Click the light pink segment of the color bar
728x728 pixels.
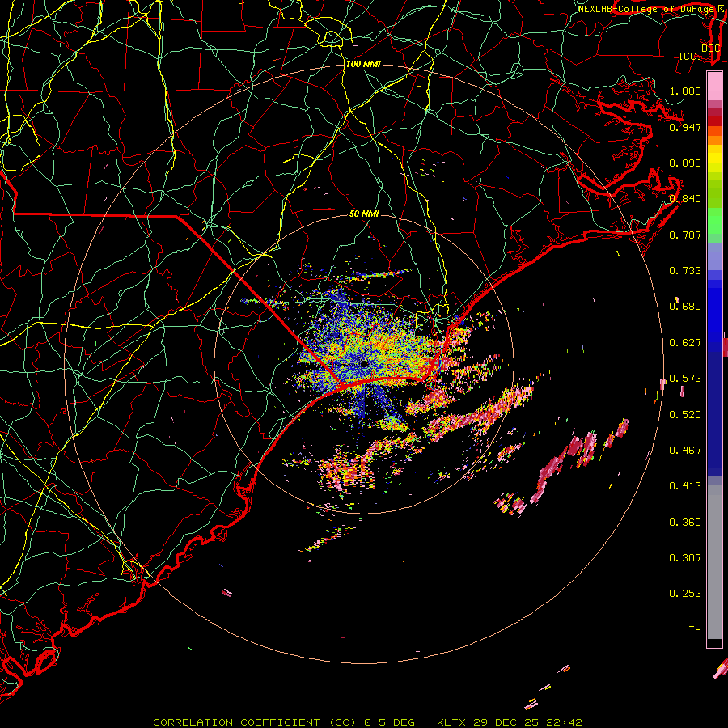pos(714,87)
